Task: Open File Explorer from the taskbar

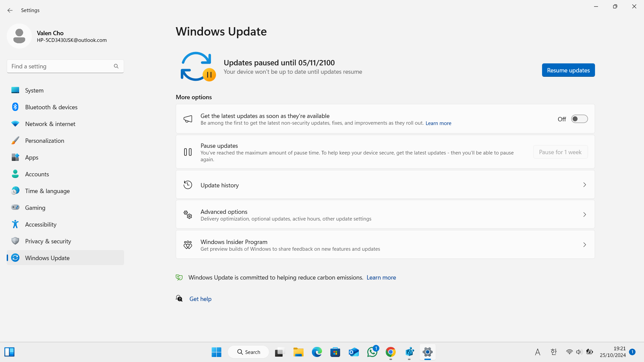Action: (298, 352)
